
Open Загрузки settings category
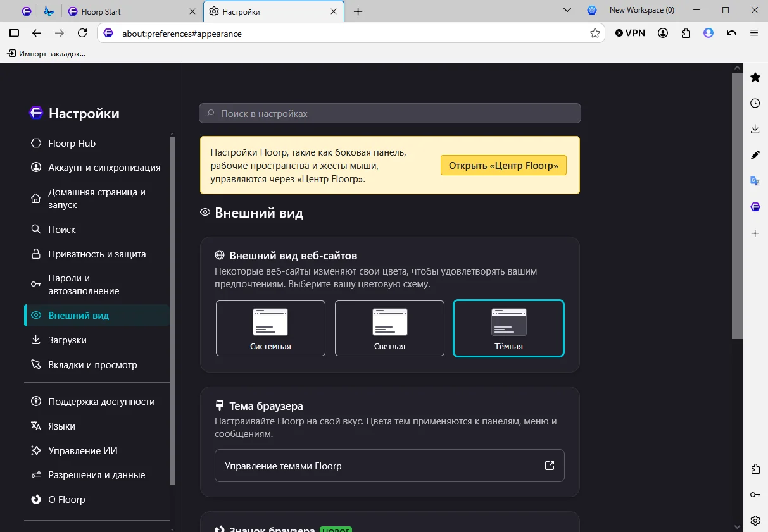click(x=96, y=340)
